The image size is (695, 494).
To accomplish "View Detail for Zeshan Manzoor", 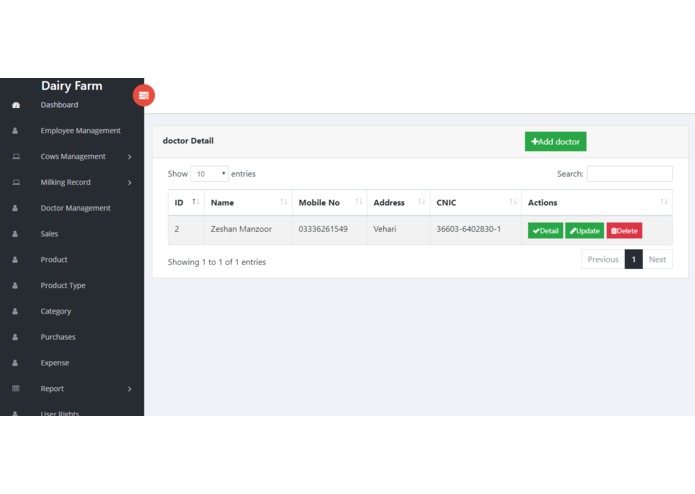I will point(545,230).
